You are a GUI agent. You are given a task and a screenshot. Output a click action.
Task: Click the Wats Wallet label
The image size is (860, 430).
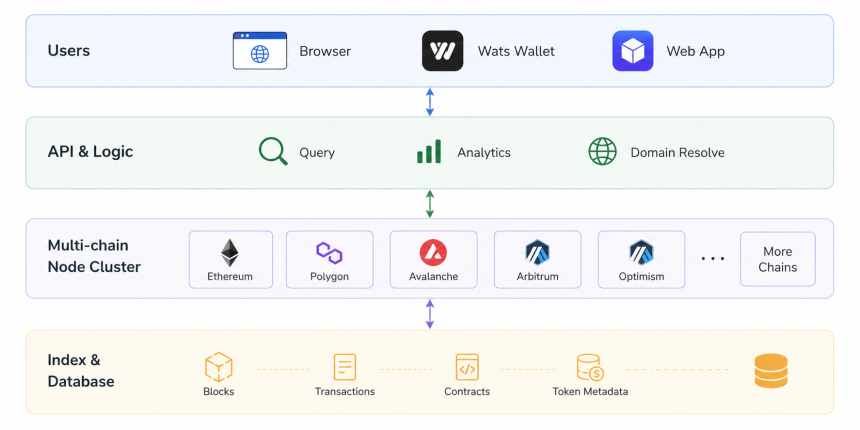pos(516,51)
